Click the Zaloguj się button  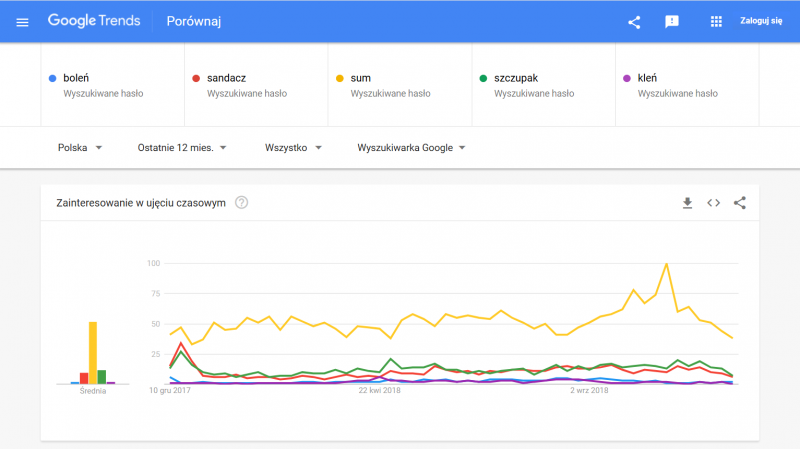pos(761,21)
